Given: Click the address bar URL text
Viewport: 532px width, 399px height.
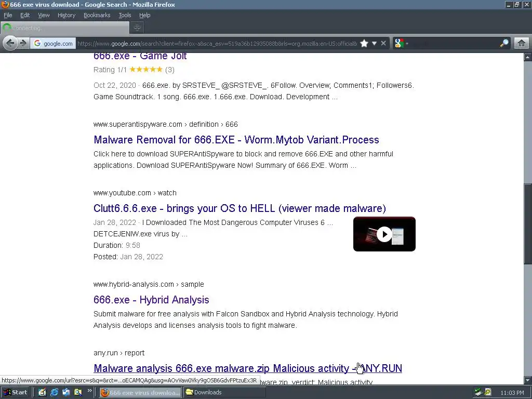Looking at the screenshot, I should [217, 44].
